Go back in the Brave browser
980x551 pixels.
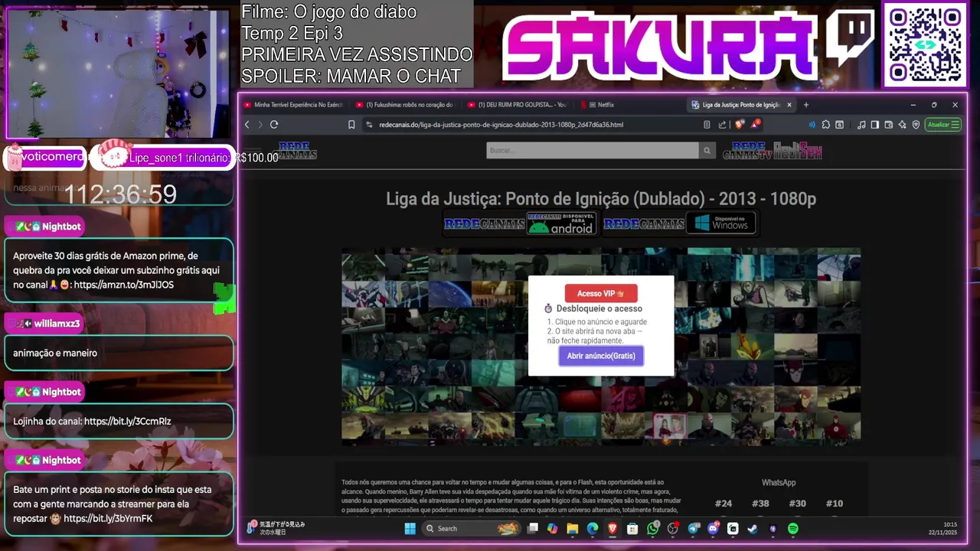coord(247,125)
